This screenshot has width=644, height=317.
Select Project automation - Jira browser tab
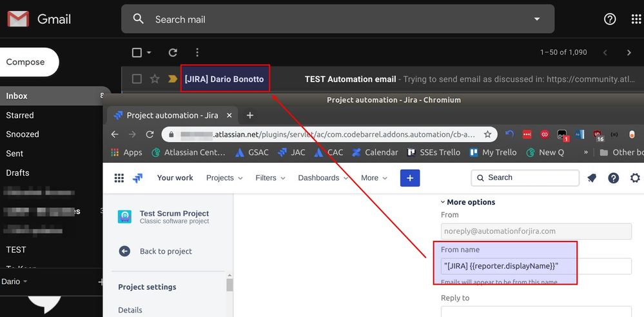[x=173, y=116]
